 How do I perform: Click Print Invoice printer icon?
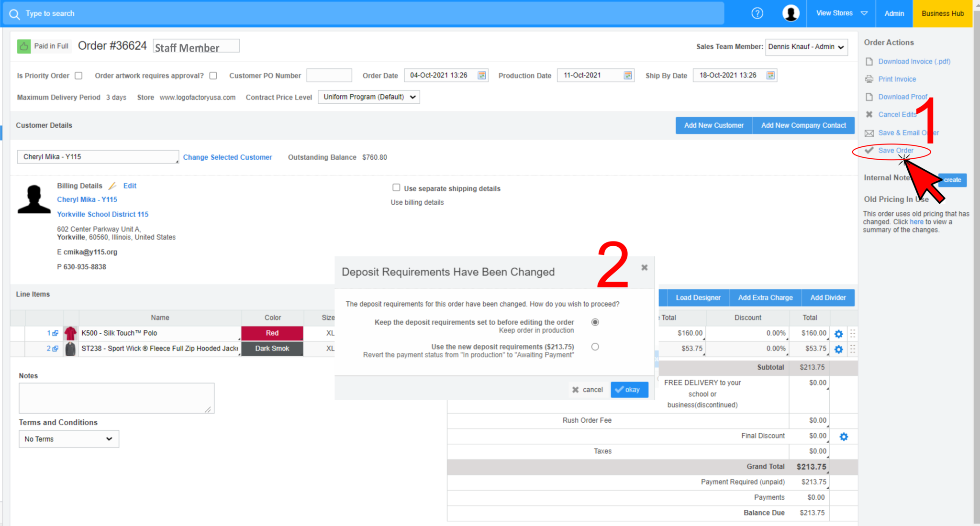tap(869, 79)
